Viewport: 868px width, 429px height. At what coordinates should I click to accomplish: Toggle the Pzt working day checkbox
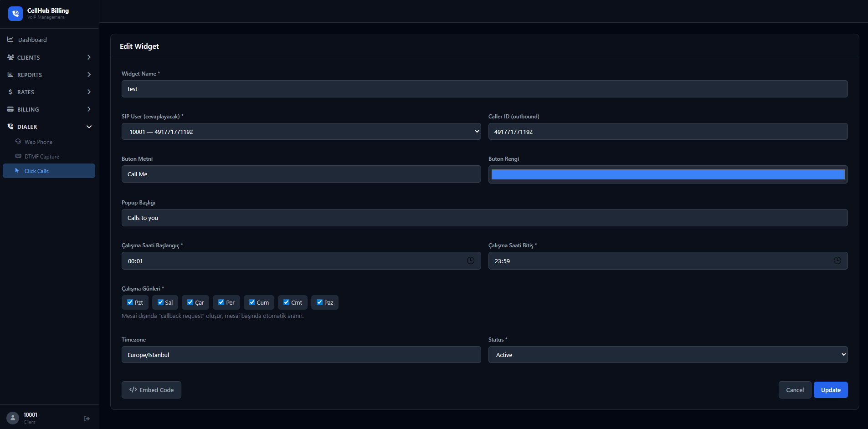point(130,302)
